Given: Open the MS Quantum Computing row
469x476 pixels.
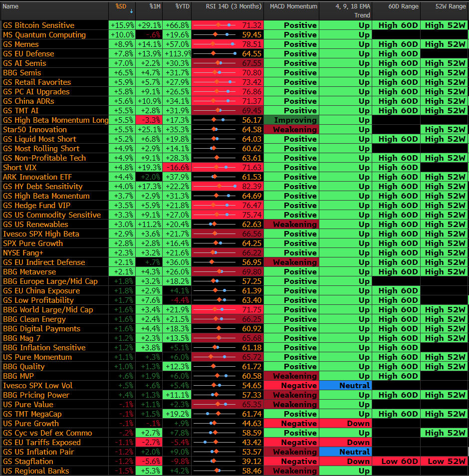Looking at the screenshot, I should tap(44, 35).
